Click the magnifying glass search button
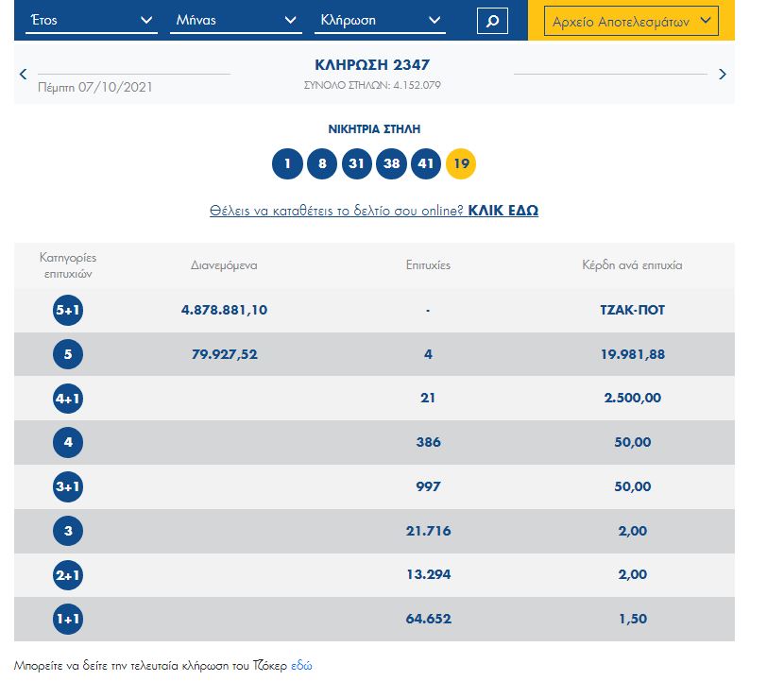This screenshot has width=784, height=681. [492, 21]
